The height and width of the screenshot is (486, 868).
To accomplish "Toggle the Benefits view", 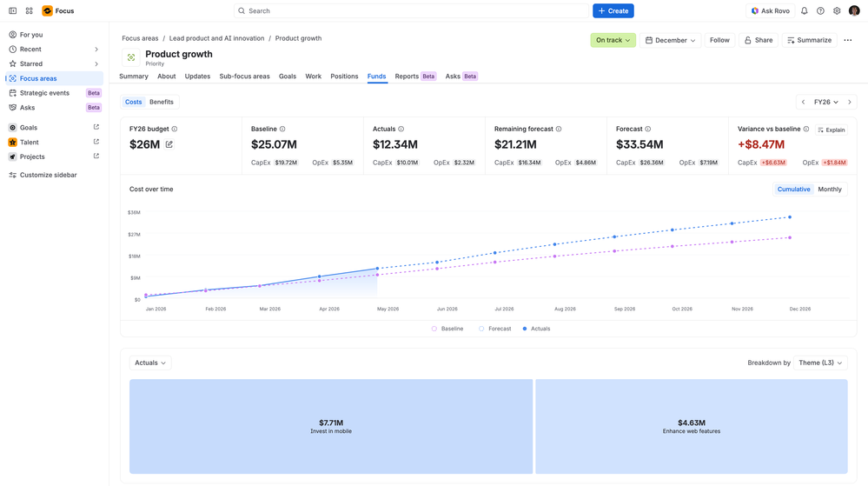I will point(161,102).
